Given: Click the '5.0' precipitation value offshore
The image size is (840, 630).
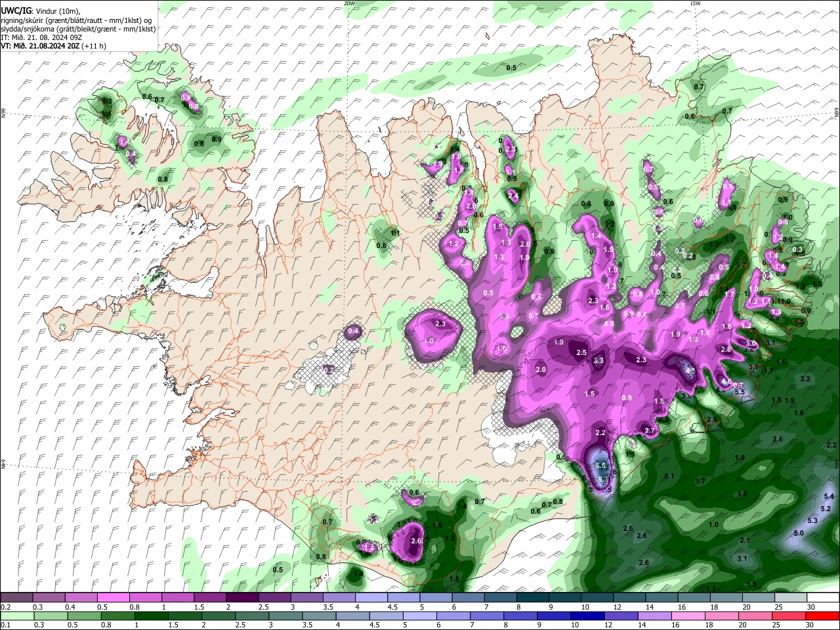Looking at the screenshot, I should click(x=798, y=534).
